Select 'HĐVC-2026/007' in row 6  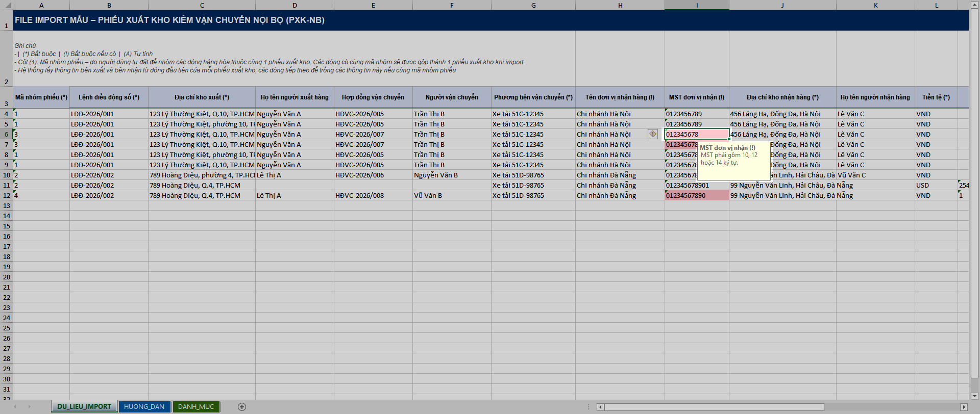(x=373, y=134)
